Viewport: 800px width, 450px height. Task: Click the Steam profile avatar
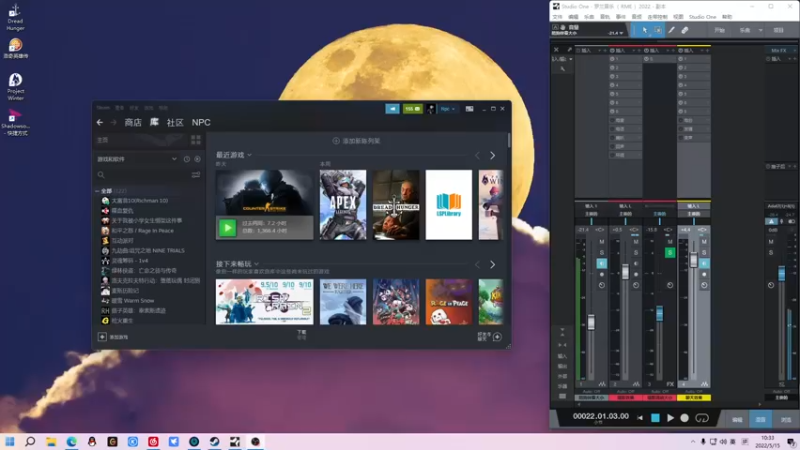pos(431,109)
